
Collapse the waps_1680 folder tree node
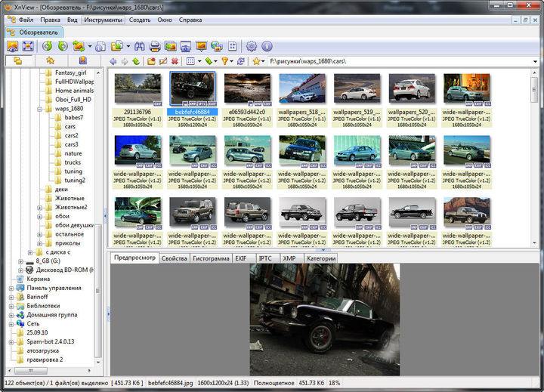tap(39, 109)
